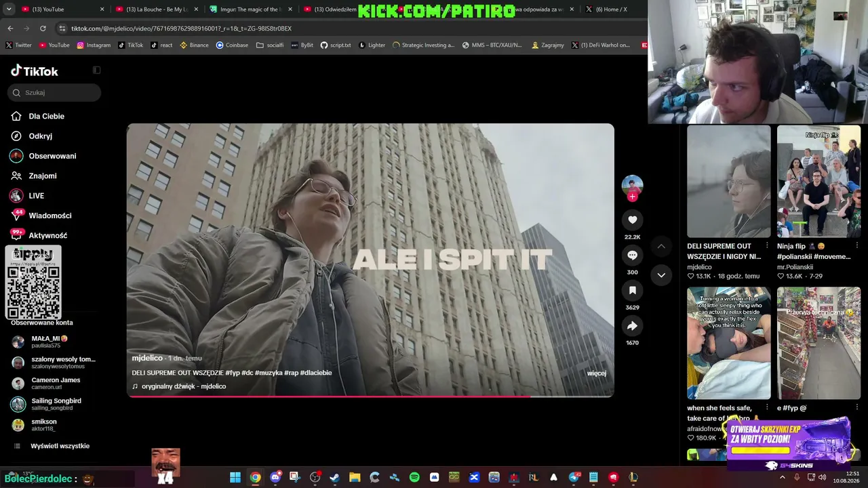Reload the TikTok page
This screenshot has height=488, width=868.
click(x=43, y=28)
